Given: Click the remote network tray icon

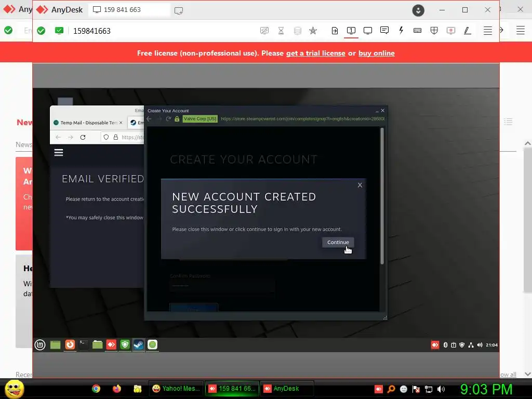Looking at the screenshot, I should [x=471, y=345].
